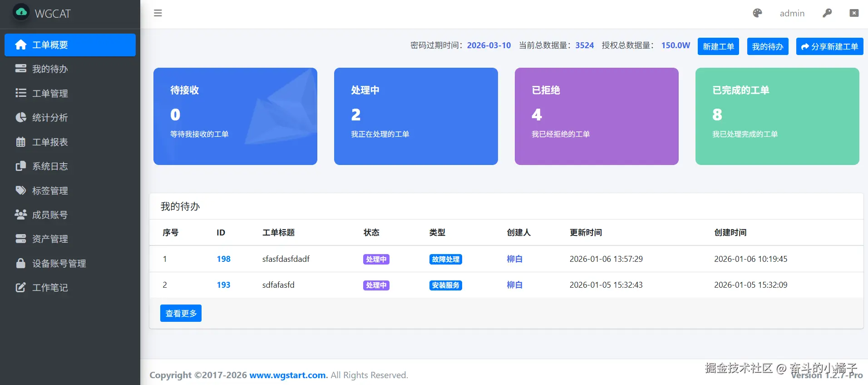Viewport: 868px width, 385px height.
Task: Open the 待接收 summary card
Action: [x=235, y=116]
